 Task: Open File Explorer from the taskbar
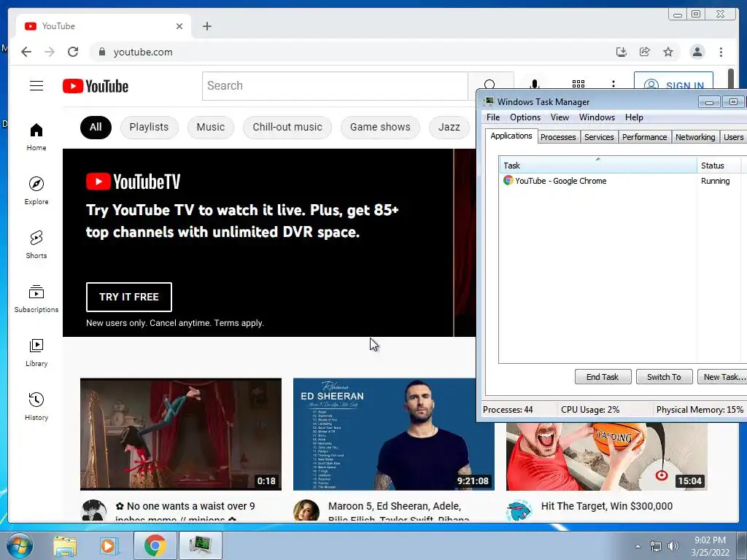pyautogui.click(x=65, y=545)
